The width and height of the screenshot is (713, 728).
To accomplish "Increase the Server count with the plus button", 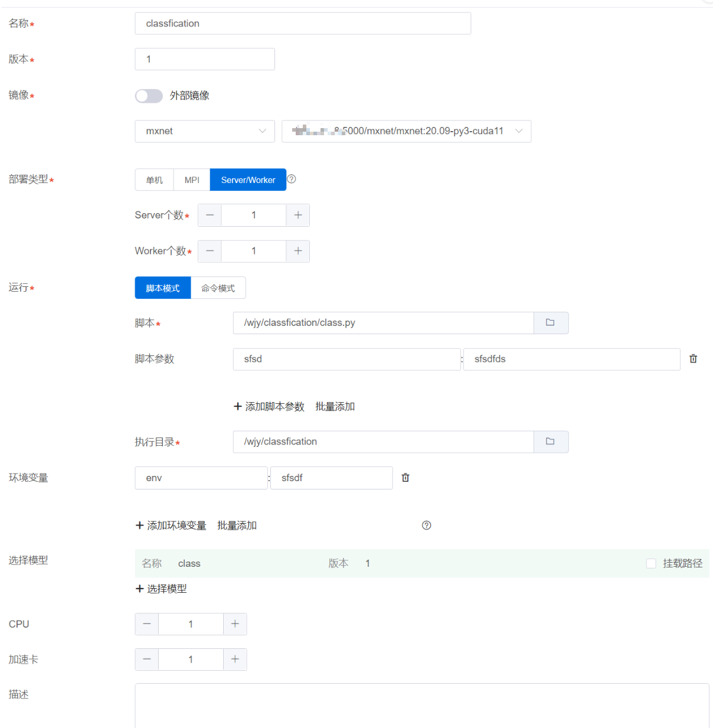I will [x=297, y=216].
